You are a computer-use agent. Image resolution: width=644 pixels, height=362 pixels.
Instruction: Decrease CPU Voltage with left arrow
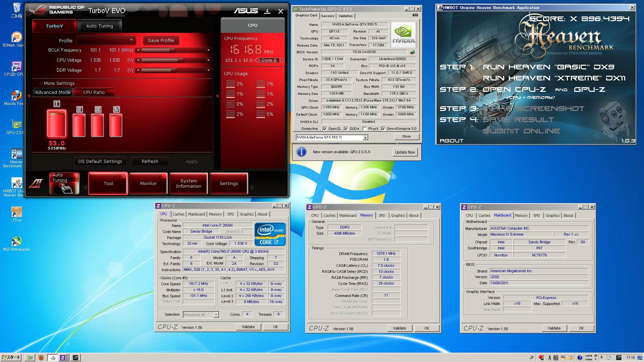138,60
